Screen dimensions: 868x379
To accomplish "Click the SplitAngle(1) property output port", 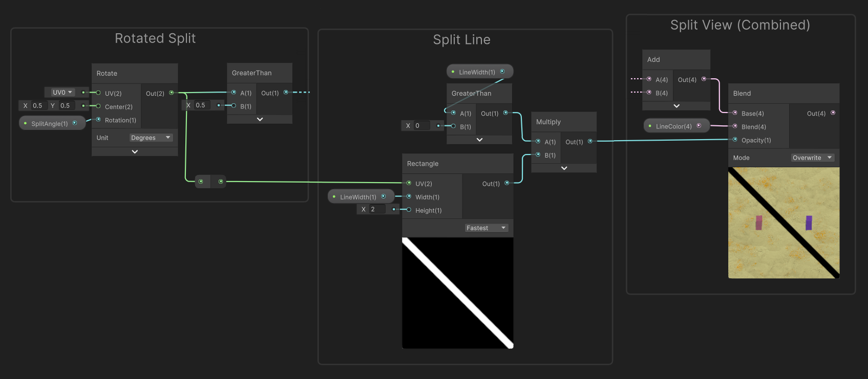I will [75, 123].
